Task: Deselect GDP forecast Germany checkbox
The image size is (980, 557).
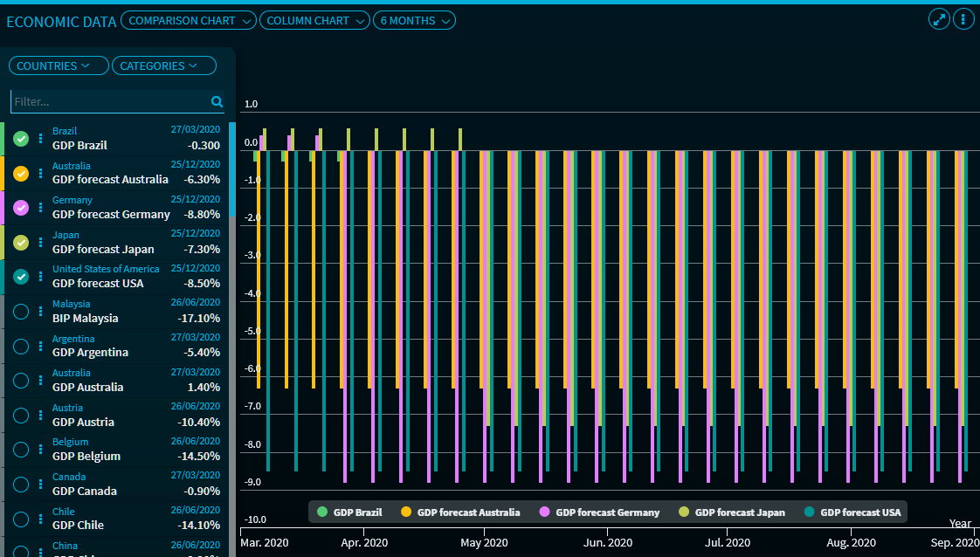Action: click(21, 208)
